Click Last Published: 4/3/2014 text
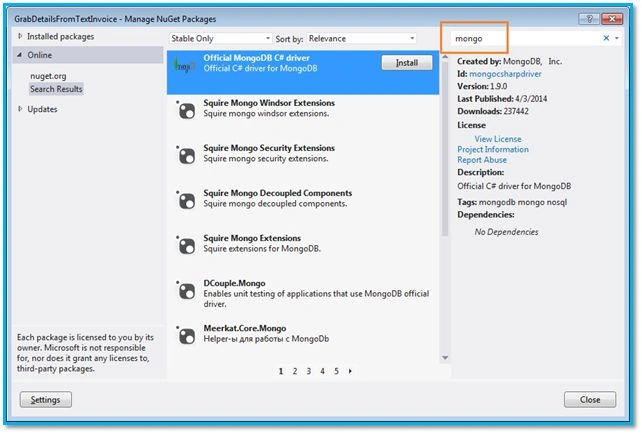 [x=502, y=99]
